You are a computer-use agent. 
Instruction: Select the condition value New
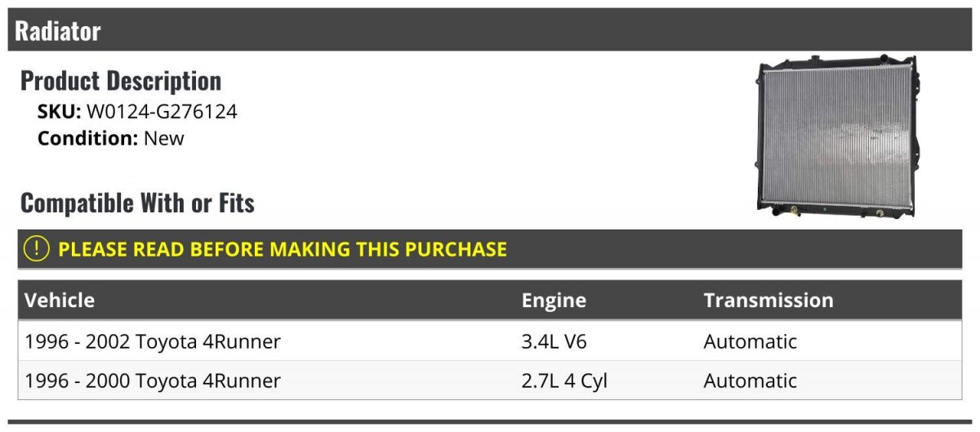pos(164,138)
